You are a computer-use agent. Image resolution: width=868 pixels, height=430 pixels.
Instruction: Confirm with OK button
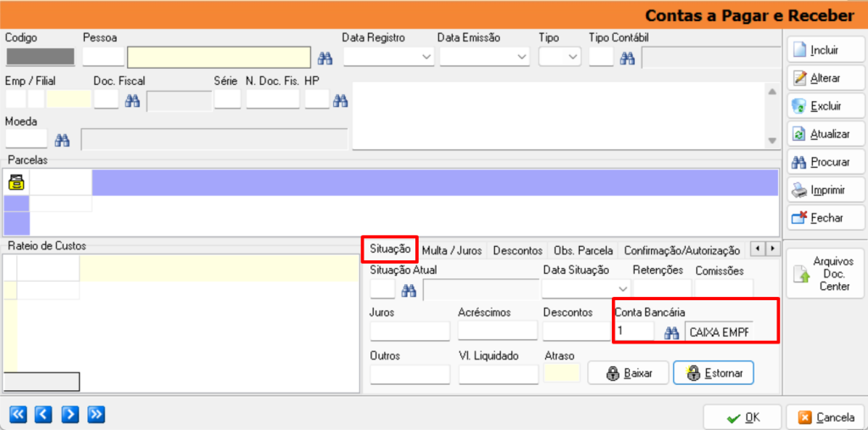pyautogui.click(x=742, y=416)
